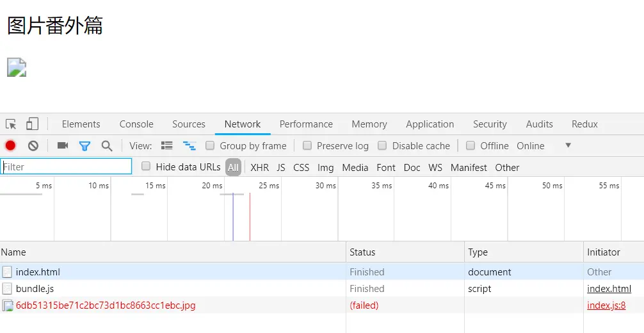Image resolution: width=644 pixels, height=333 pixels.
Task: Open the Sources tab
Action: click(189, 124)
